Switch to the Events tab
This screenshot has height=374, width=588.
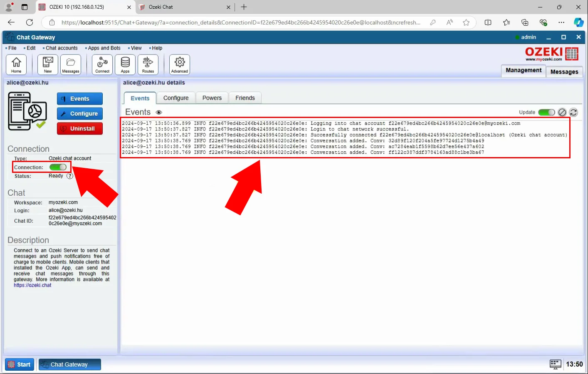click(x=140, y=98)
